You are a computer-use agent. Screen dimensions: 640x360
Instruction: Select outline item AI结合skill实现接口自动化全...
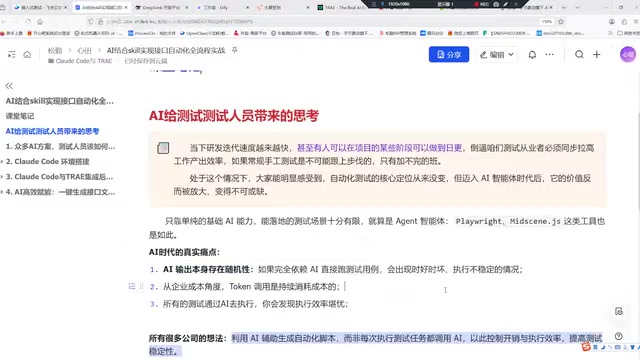tap(60, 101)
